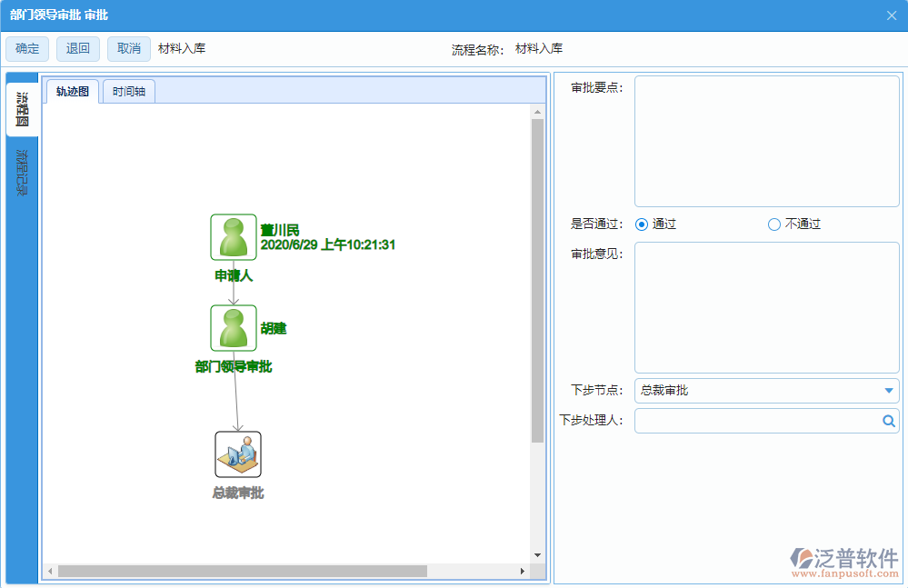Viewport: 908px width, 588px height.
Task: Click the search magnifier in 下步处理人 field
Action: (x=888, y=421)
